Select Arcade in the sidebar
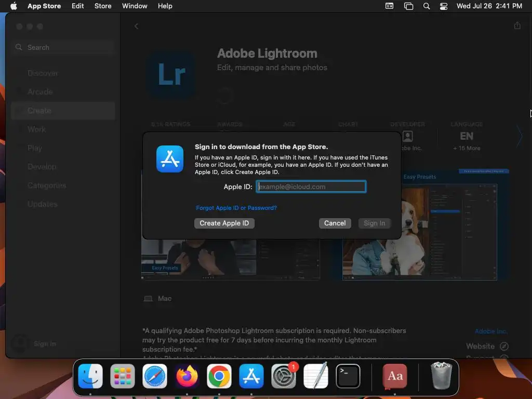This screenshot has width=532, height=399. 63,92
